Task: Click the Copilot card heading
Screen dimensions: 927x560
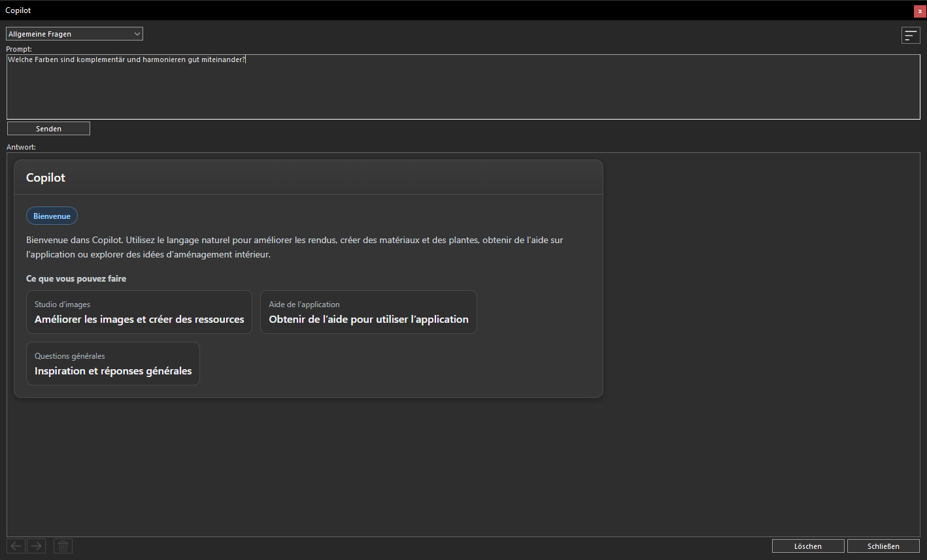Action: pyautogui.click(x=46, y=178)
